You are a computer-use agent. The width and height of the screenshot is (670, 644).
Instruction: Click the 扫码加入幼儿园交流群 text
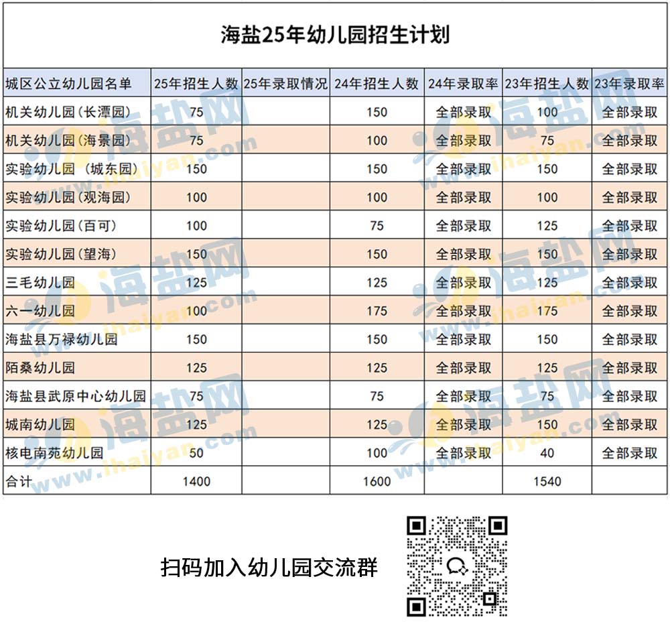[x=269, y=568]
